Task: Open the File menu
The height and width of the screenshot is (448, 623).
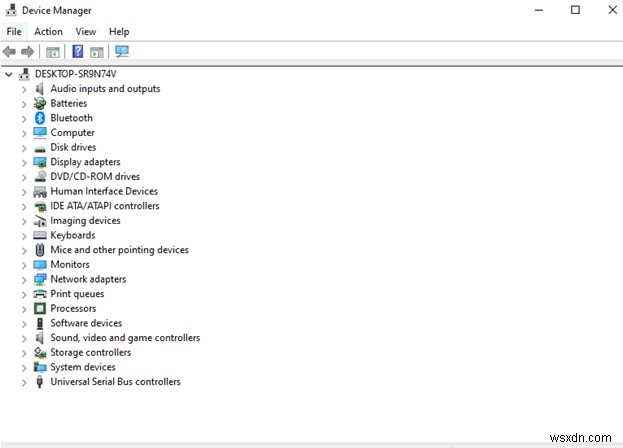Action: tap(14, 32)
